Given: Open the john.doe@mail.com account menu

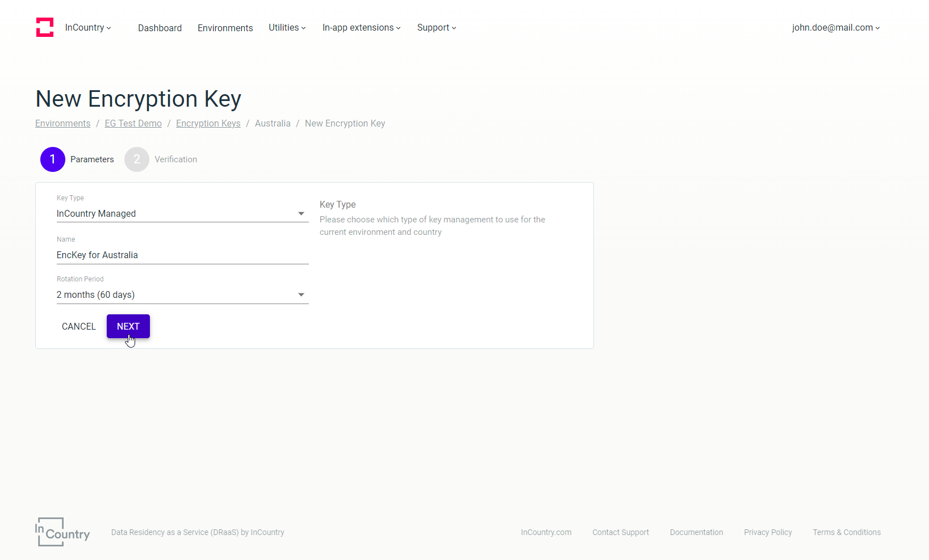Looking at the screenshot, I should pos(835,27).
